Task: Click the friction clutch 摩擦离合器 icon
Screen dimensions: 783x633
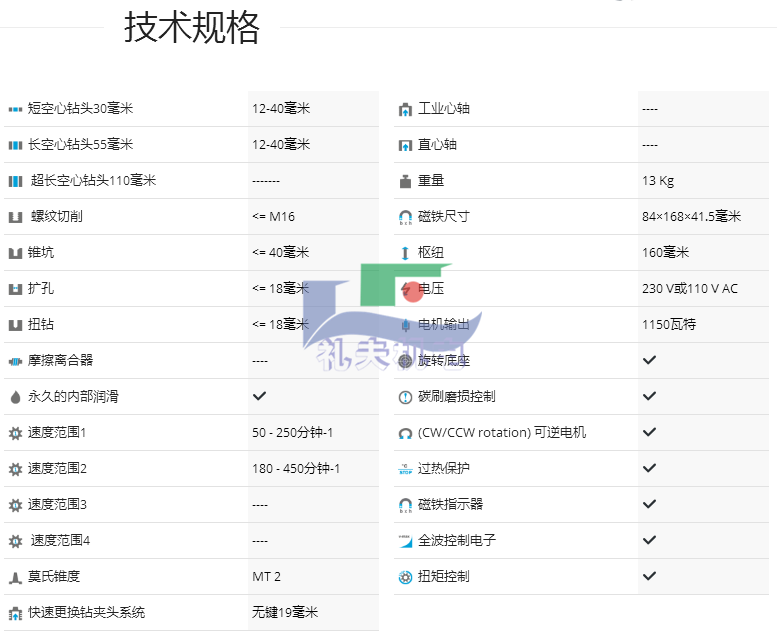Action: click(x=15, y=361)
